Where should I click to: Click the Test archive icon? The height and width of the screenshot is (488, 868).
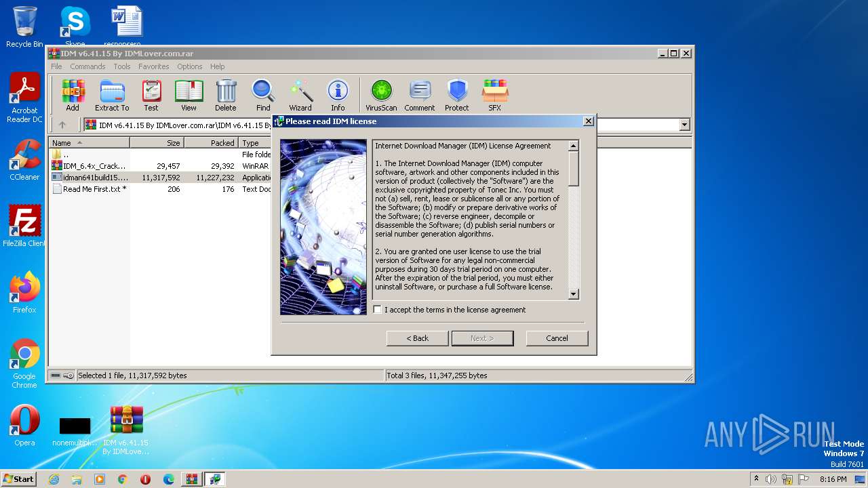coord(151,95)
